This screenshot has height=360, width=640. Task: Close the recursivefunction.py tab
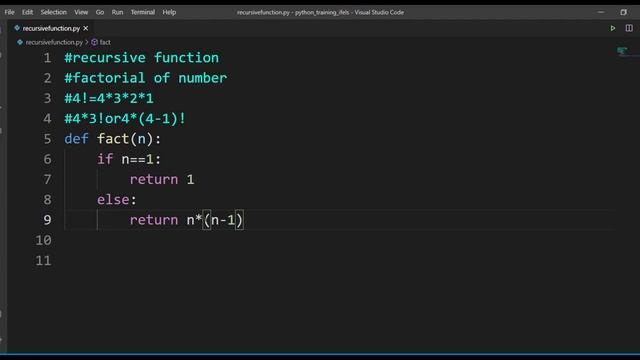pyautogui.click(x=86, y=28)
